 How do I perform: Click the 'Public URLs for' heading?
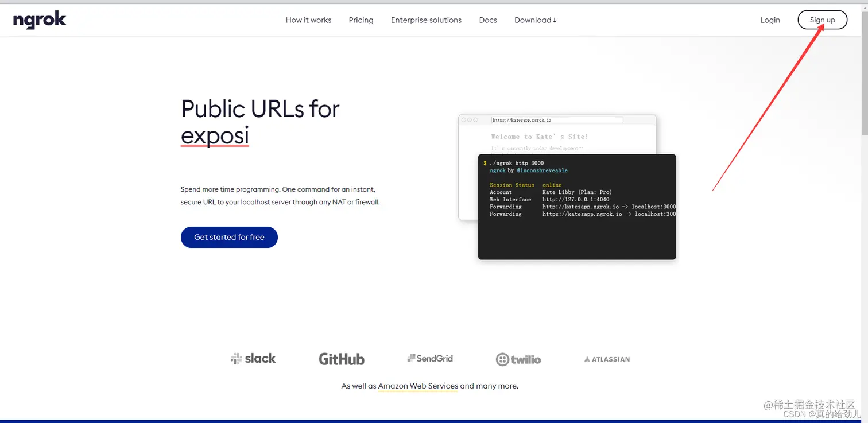[260, 108]
